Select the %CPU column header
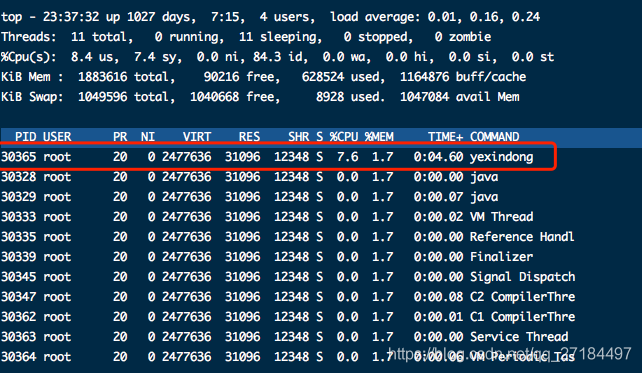This screenshot has height=373, width=642. (x=344, y=136)
